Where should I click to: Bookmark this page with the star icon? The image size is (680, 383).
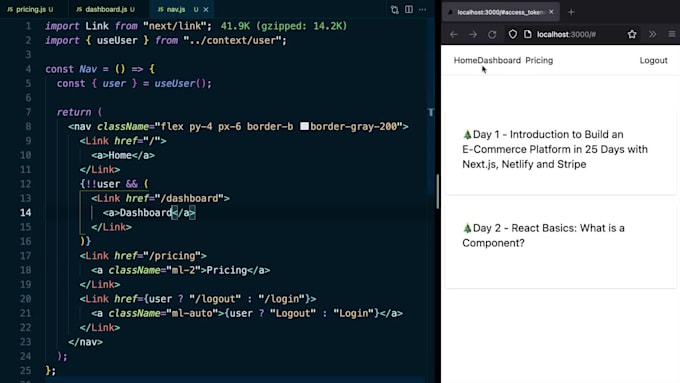632,34
